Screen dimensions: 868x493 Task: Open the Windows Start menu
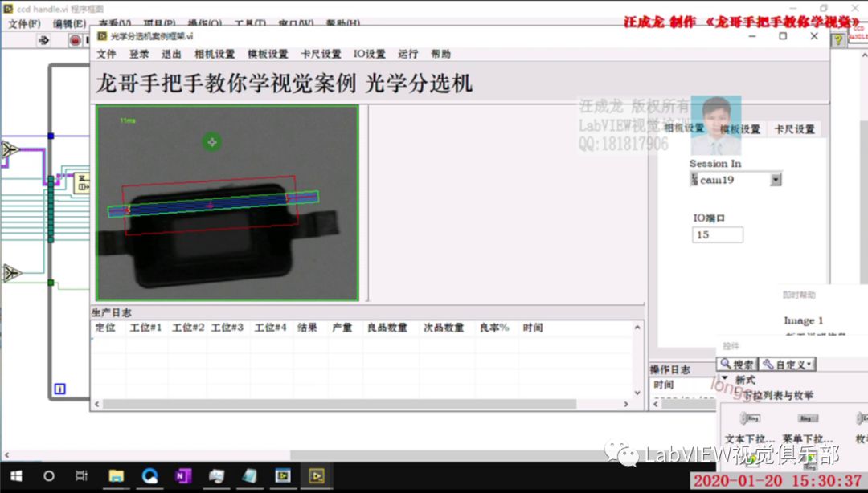[16, 476]
